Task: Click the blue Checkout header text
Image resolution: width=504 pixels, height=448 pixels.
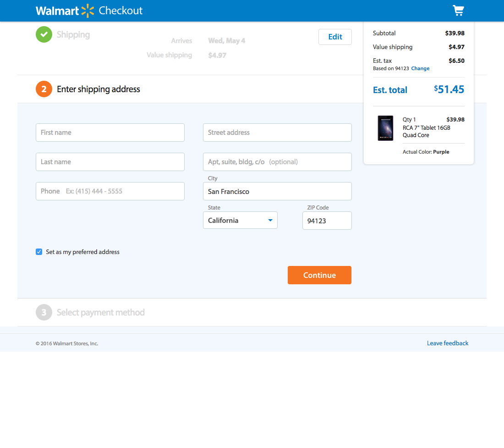Action: coord(120,10)
